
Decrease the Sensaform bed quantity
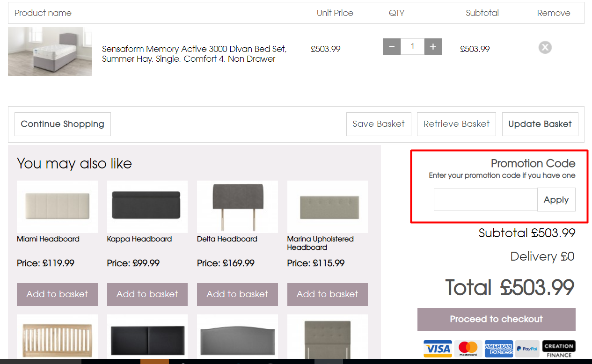point(392,46)
